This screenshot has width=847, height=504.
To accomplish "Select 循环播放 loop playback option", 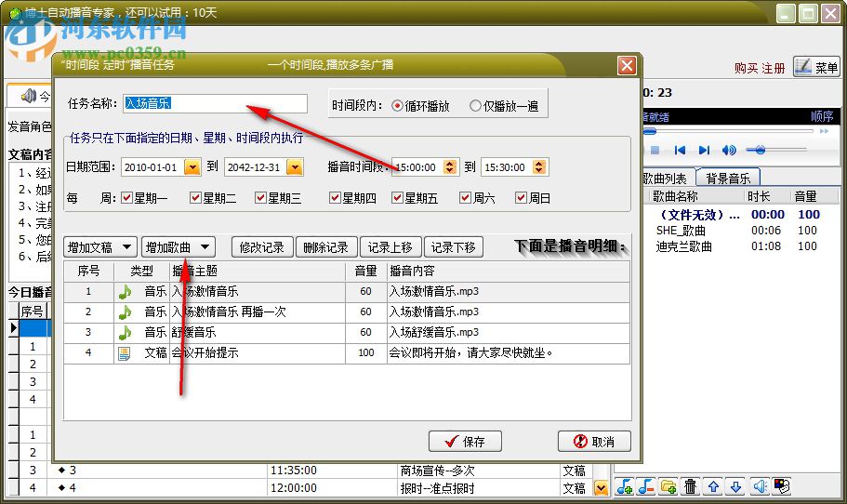I will click(x=398, y=106).
